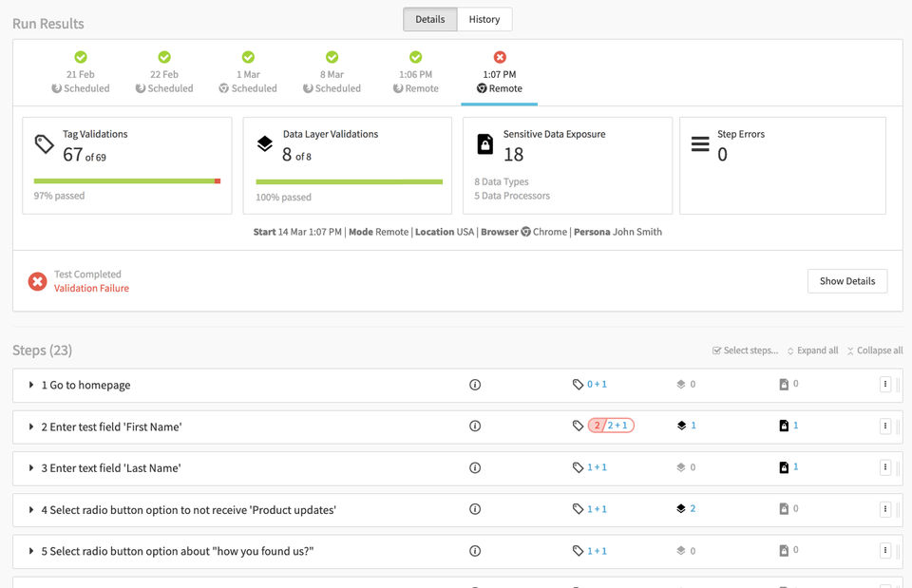Click tag icon in step 3 row
This screenshot has width=912, height=588.
click(x=578, y=467)
